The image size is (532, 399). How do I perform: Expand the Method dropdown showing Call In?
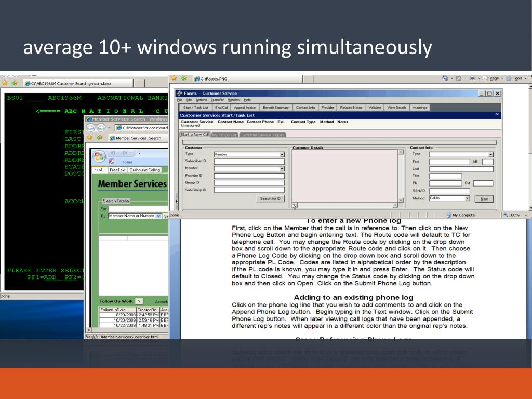(x=467, y=198)
